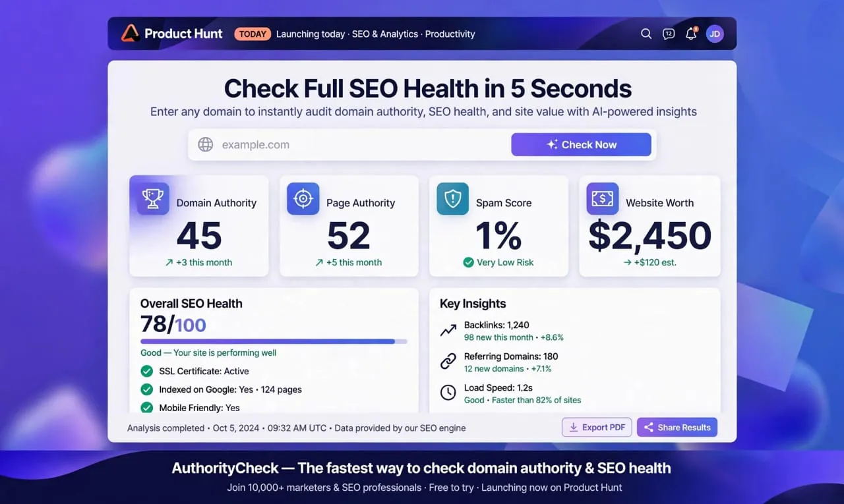
Task: Click the 78/100 health score
Action: coord(173,324)
